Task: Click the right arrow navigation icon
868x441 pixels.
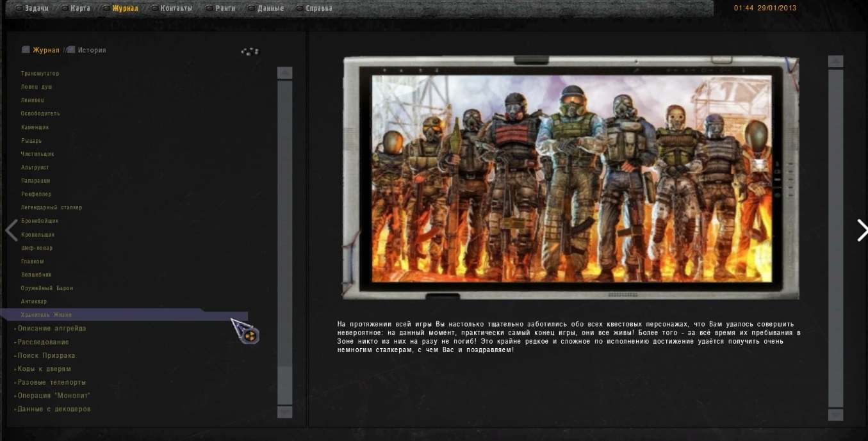Action: (862, 230)
